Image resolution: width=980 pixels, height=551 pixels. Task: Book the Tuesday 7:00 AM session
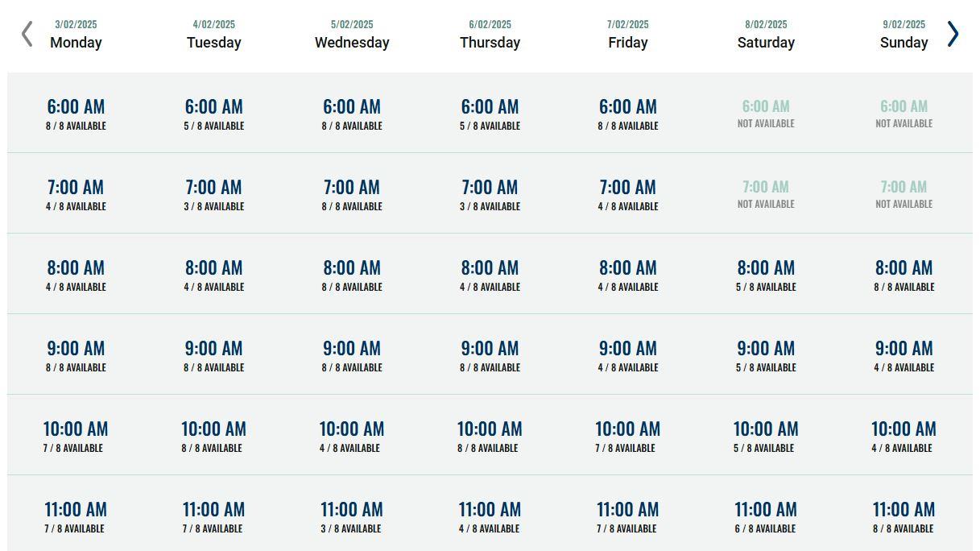coord(213,193)
